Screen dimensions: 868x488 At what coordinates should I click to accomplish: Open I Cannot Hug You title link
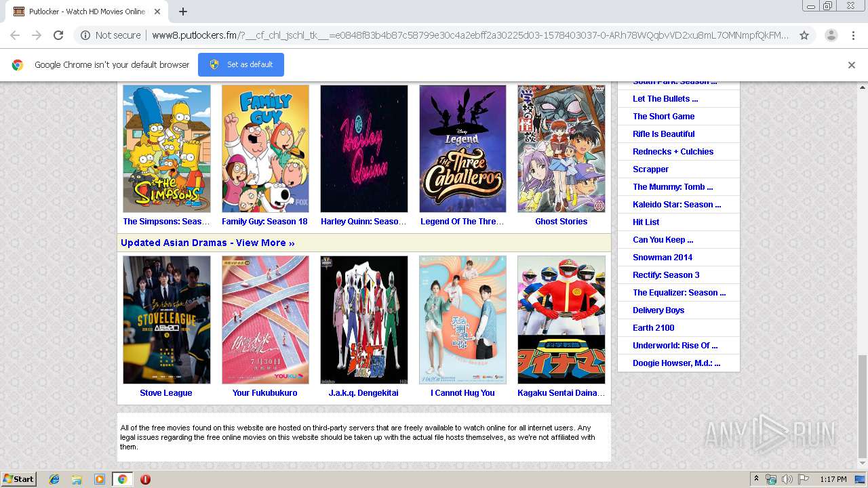(x=462, y=393)
